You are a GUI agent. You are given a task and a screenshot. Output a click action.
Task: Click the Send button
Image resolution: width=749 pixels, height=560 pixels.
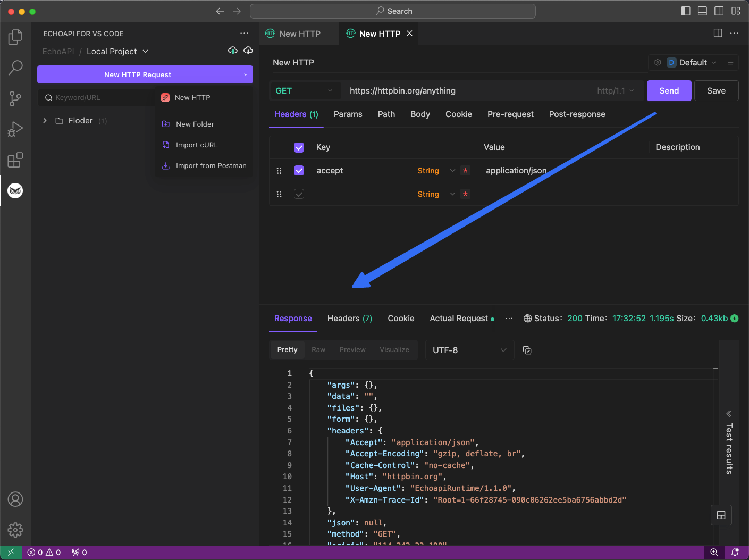[x=669, y=90]
